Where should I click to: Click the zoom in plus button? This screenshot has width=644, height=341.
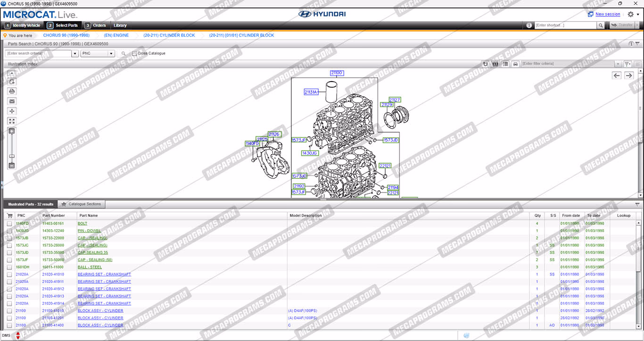coord(12,131)
